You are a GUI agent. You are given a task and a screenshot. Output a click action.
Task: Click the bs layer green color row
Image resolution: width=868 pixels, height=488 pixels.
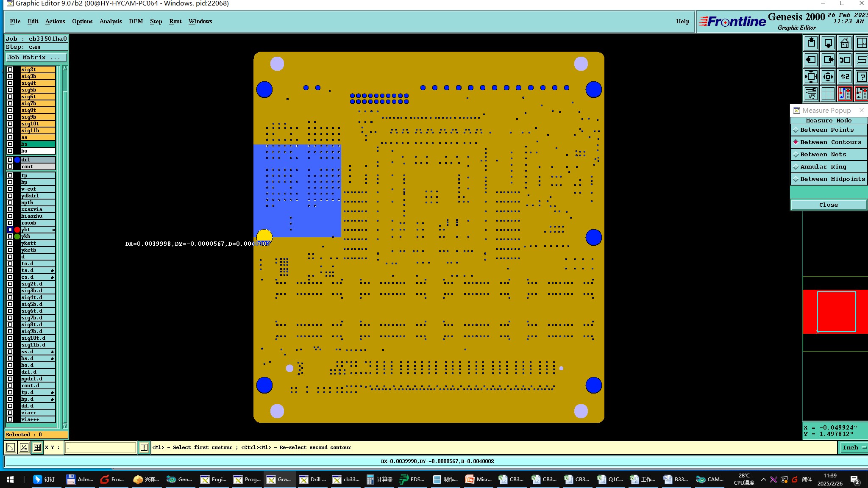click(x=38, y=144)
